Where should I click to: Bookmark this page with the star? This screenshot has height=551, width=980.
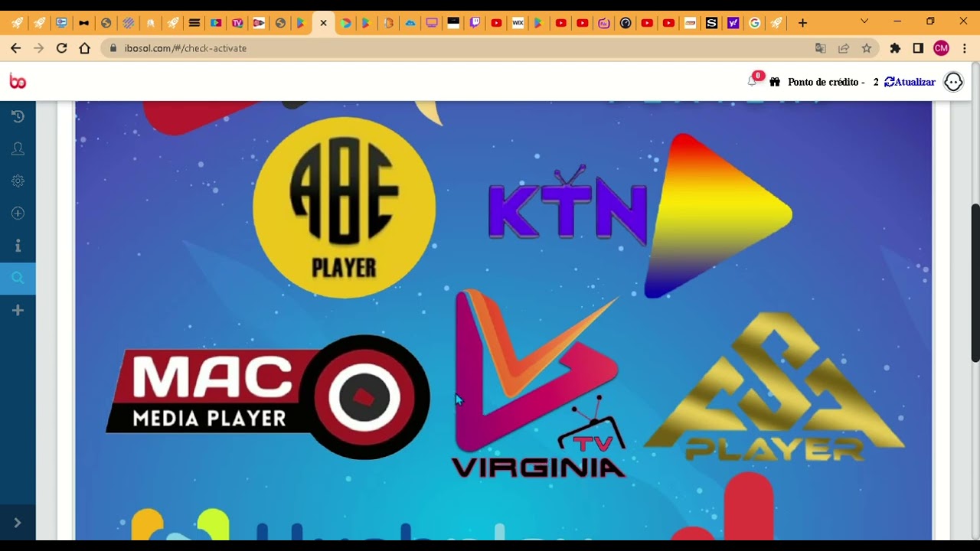point(867,48)
